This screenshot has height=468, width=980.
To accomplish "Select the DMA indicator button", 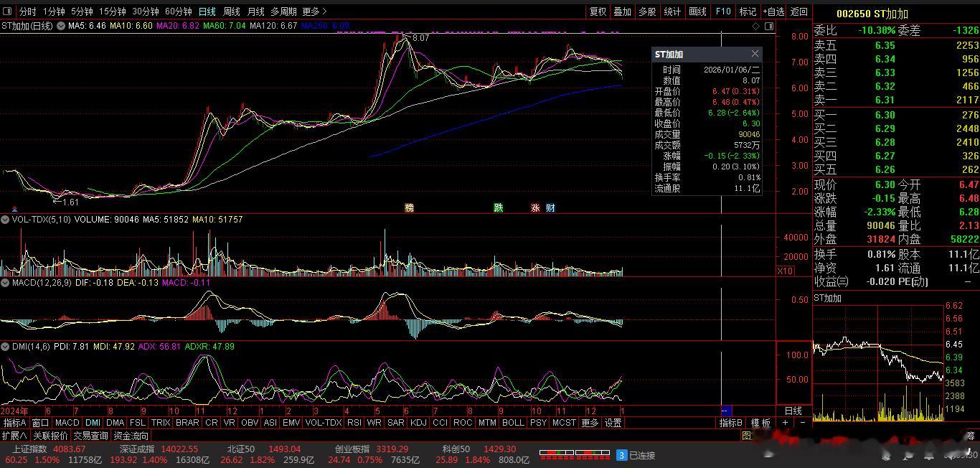I will (x=115, y=423).
